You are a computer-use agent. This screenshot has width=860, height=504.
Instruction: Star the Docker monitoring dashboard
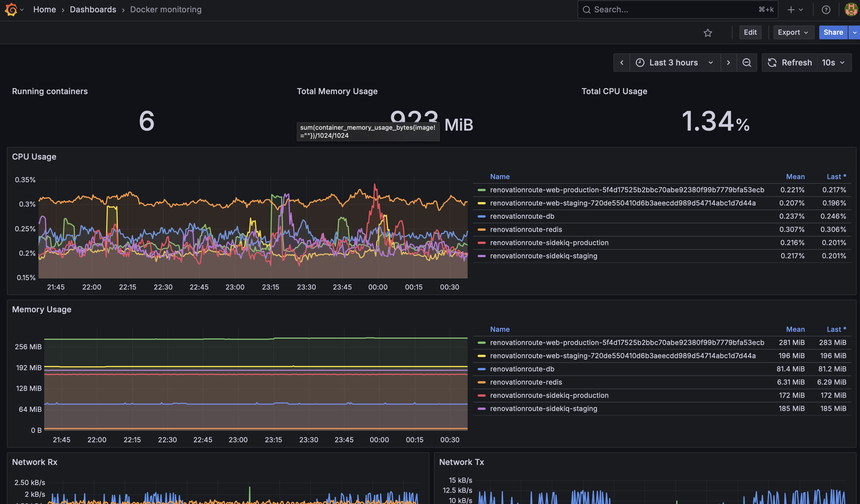pyautogui.click(x=708, y=33)
